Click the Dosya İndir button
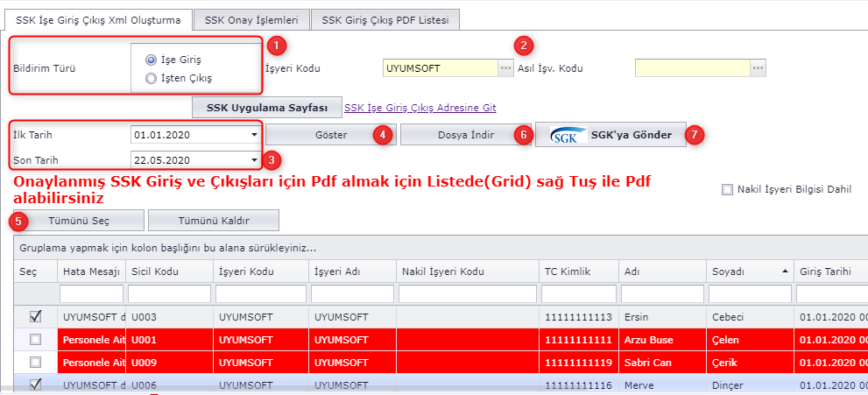The height and width of the screenshot is (395, 868). (466, 135)
